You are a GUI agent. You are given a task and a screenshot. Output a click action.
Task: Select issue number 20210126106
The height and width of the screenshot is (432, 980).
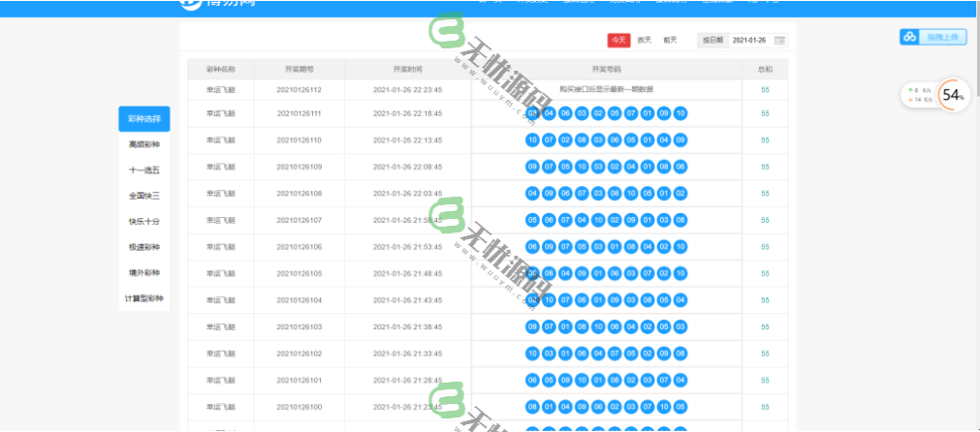299,247
